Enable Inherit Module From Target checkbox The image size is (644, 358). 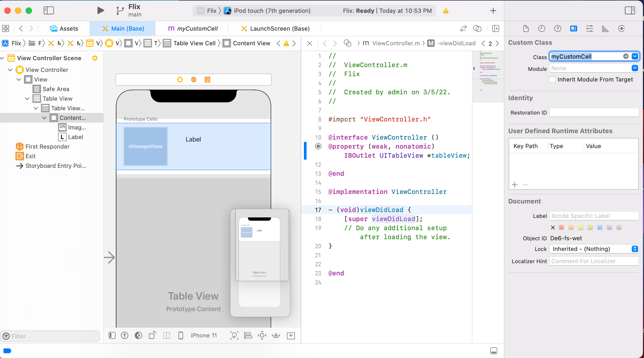click(552, 79)
